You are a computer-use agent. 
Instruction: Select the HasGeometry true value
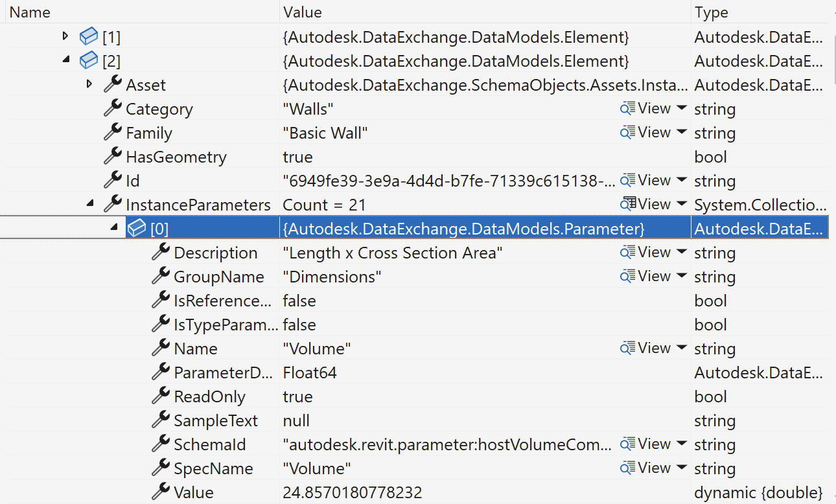point(297,157)
